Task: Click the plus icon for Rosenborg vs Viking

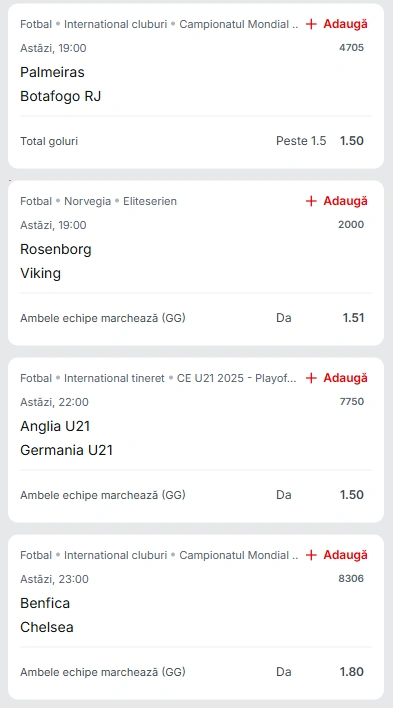Action: pos(311,201)
